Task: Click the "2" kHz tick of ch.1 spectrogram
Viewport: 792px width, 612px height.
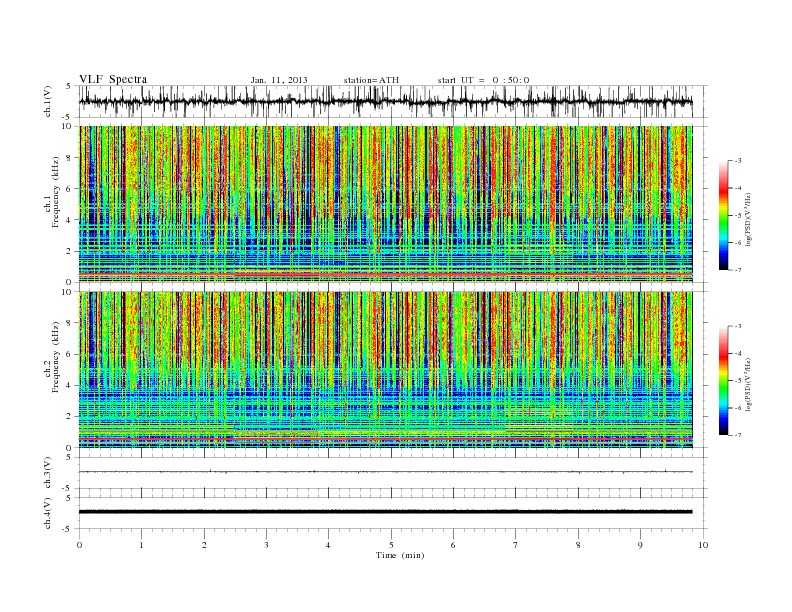Action: 69,251
